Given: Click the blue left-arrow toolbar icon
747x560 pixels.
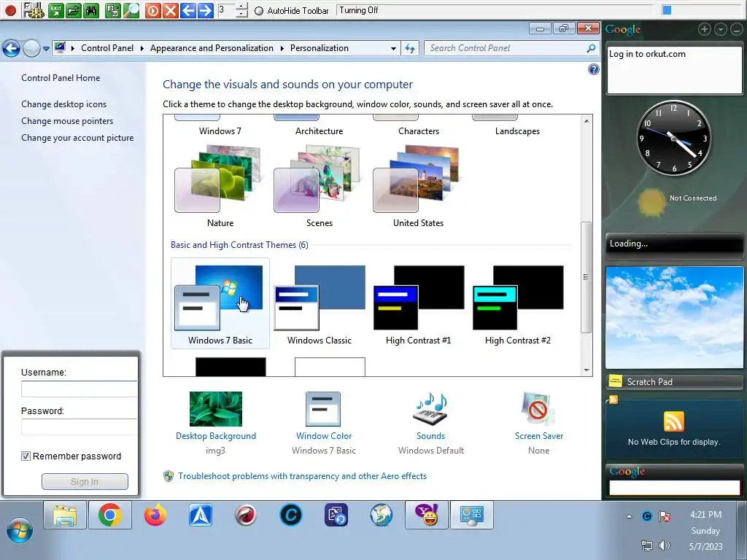Looking at the screenshot, I should point(187,10).
